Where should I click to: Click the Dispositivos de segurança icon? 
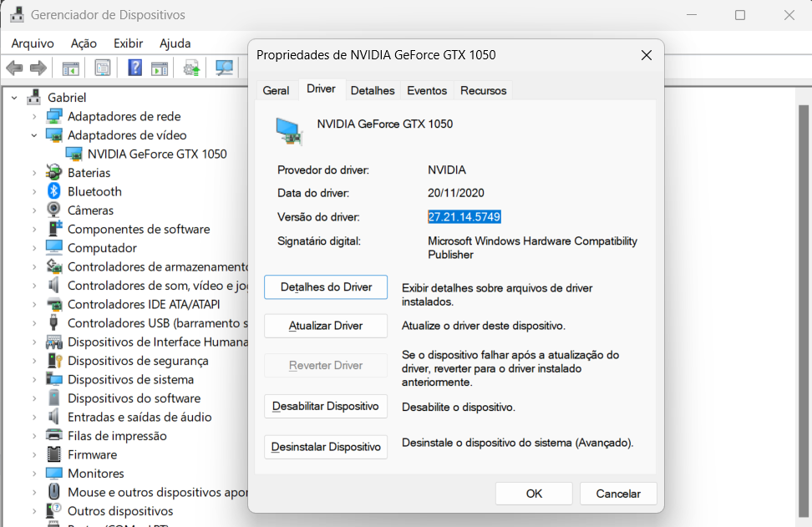[x=53, y=361]
